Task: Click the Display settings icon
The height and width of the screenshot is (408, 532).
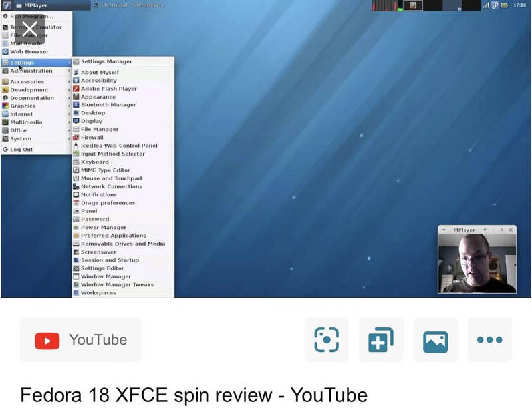Action: coord(76,121)
